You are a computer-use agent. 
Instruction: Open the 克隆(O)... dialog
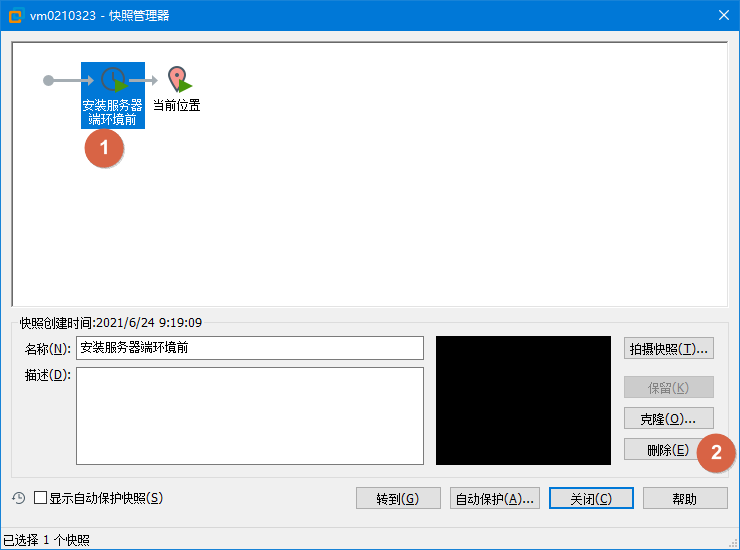[668, 418]
